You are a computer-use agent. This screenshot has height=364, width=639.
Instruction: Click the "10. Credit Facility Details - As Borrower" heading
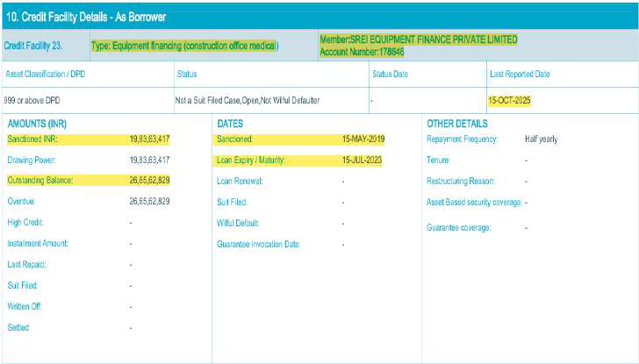tap(86, 17)
